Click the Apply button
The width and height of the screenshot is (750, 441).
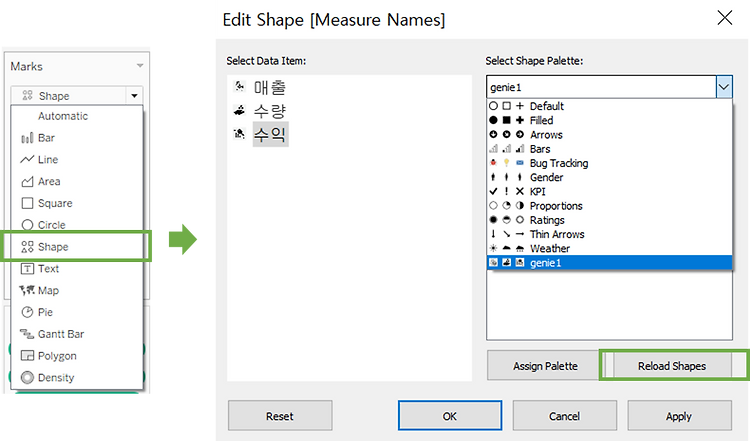click(679, 416)
